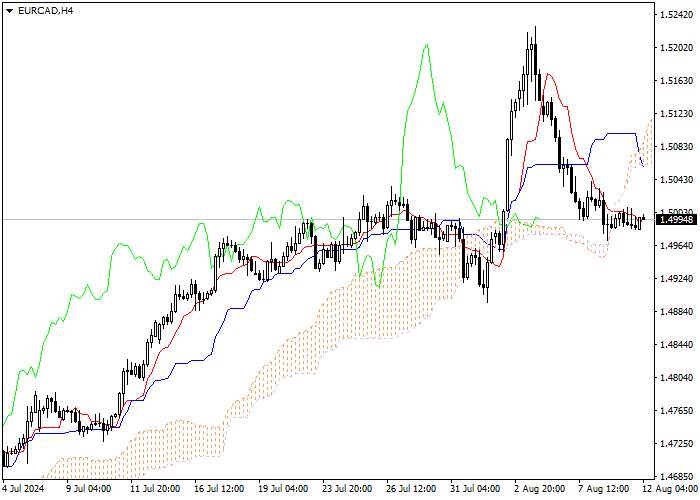Click price scale value 1.46850

pyautogui.click(x=676, y=476)
